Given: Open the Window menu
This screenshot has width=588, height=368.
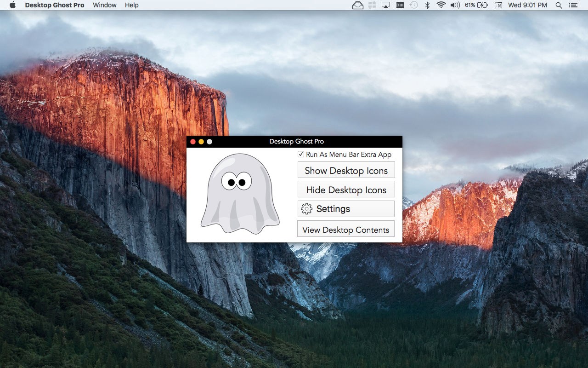Looking at the screenshot, I should coord(104,5).
